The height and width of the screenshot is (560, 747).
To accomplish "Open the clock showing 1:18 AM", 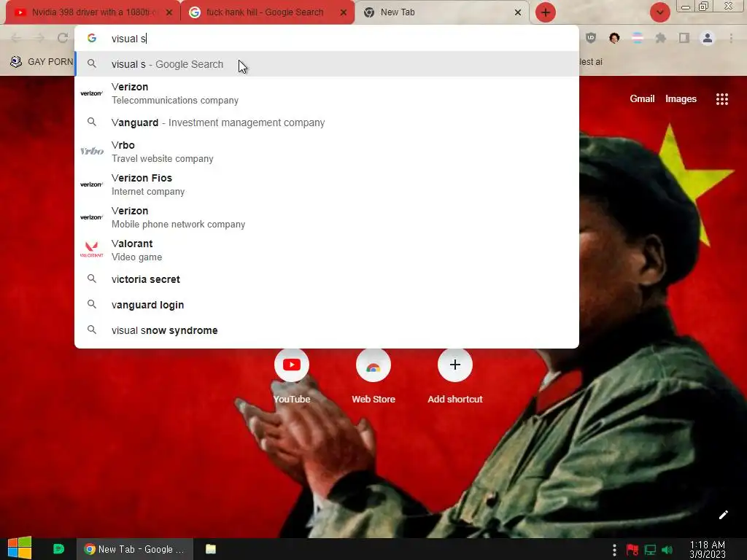I will coord(708,549).
